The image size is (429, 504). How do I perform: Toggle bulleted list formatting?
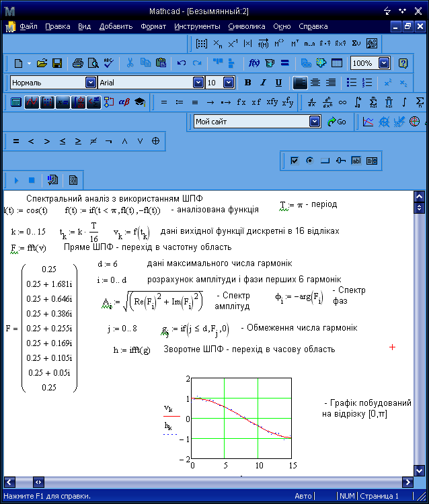352,83
